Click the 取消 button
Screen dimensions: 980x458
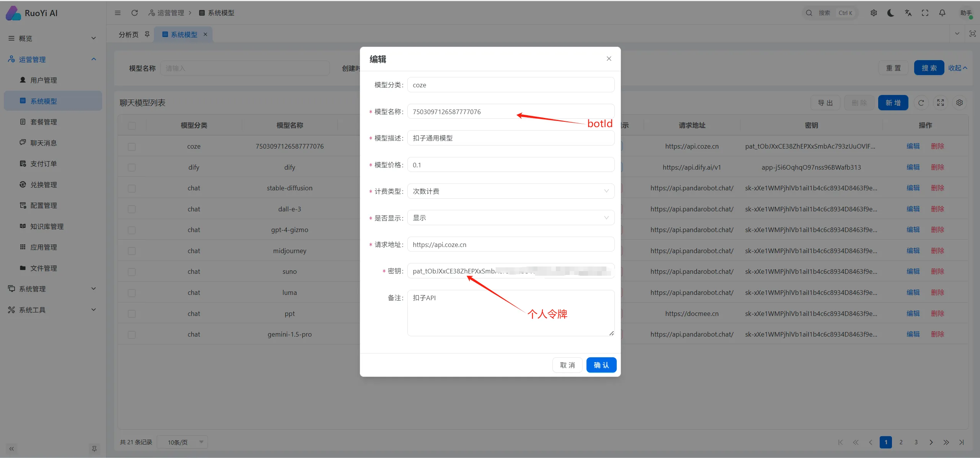click(567, 365)
